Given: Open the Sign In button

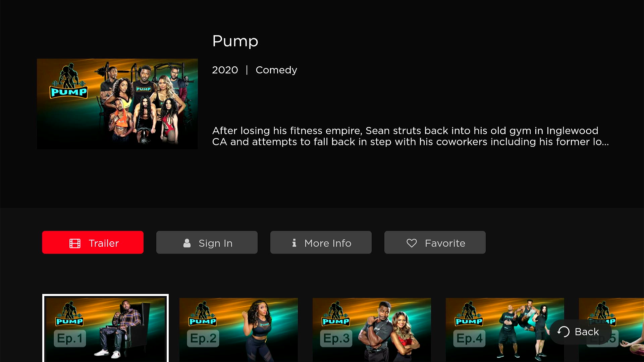Looking at the screenshot, I should tap(207, 242).
